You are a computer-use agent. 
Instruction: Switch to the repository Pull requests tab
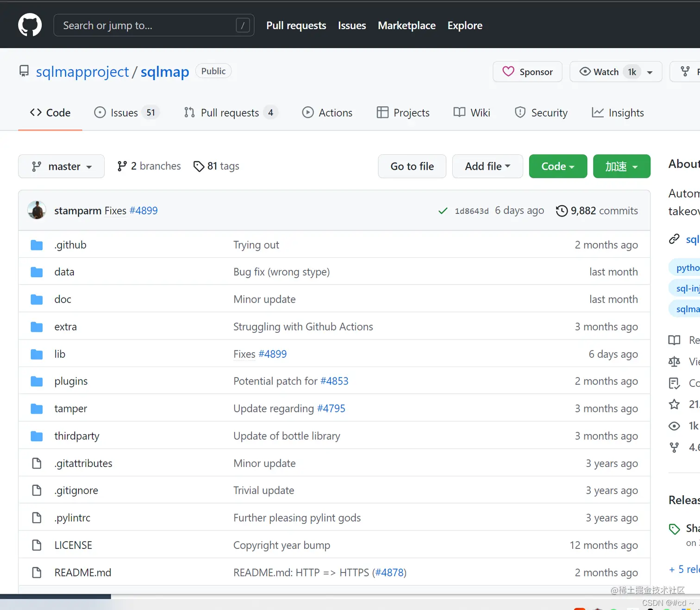point(230,112)
